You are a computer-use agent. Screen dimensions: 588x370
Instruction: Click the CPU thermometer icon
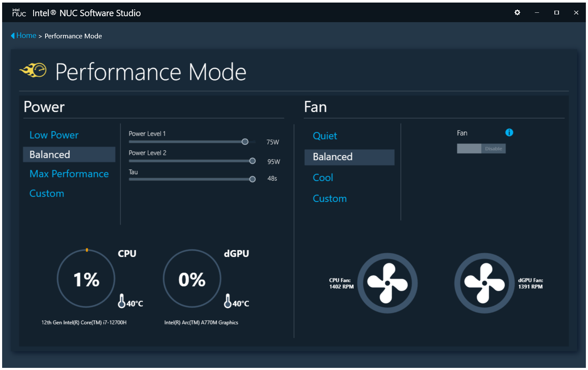click(x=122, y=301)
